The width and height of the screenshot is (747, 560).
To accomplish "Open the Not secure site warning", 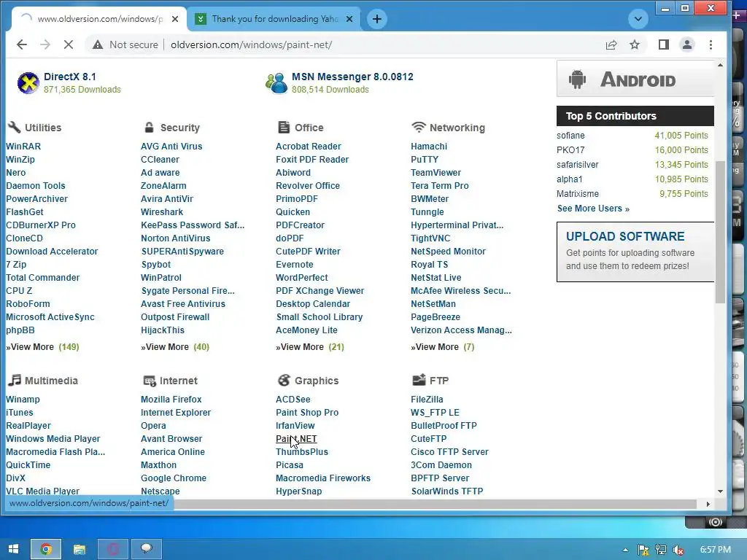I will click(x=125, y=44).
